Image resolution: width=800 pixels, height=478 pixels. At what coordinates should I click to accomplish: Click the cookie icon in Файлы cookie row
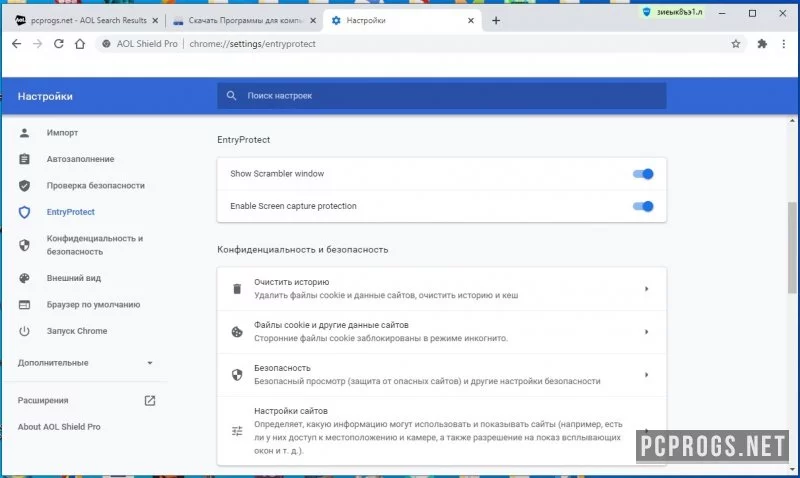237,332
